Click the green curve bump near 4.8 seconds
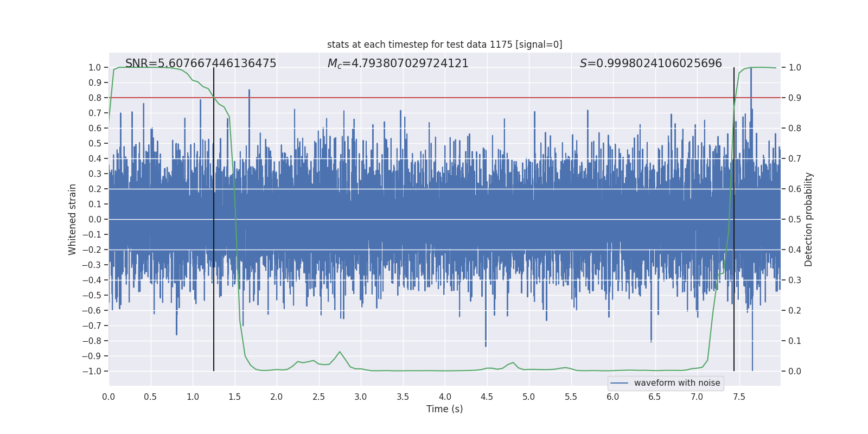The image size is (868, 434). [x=513, y=363]
